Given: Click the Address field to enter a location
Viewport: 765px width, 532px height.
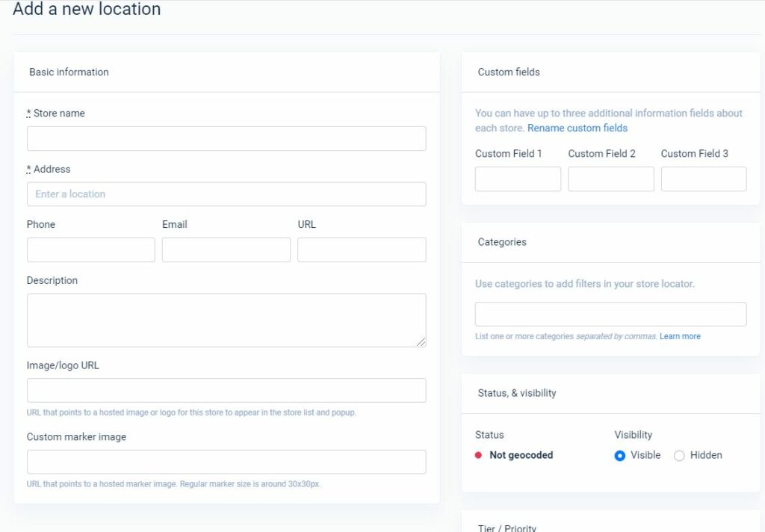Looking at the screenshot, I should 226,194.
